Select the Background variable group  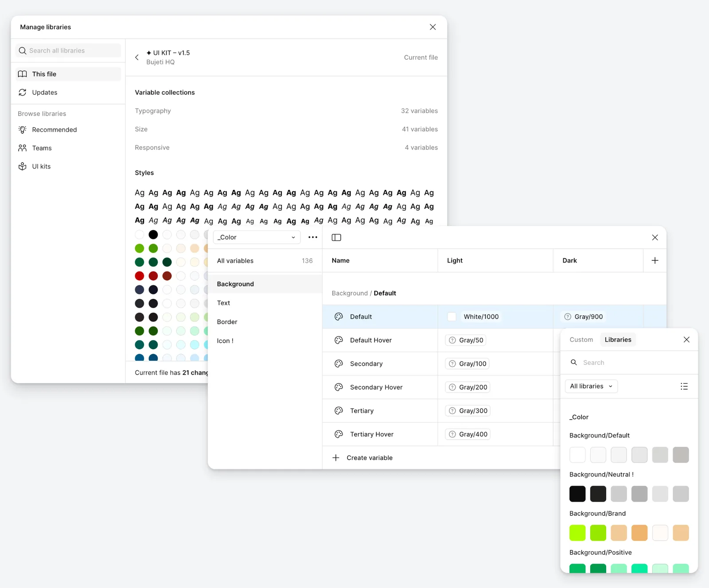pos(265,284)
